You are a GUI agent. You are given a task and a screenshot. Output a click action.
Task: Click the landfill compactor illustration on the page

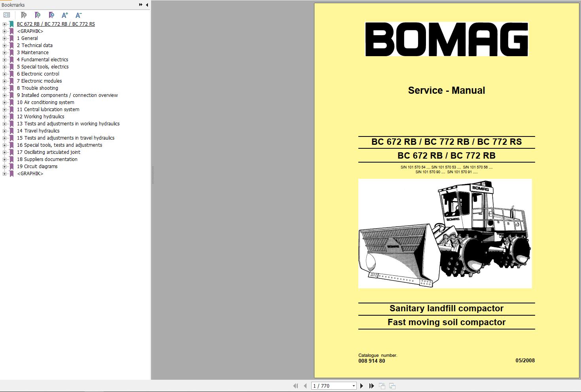445,233
